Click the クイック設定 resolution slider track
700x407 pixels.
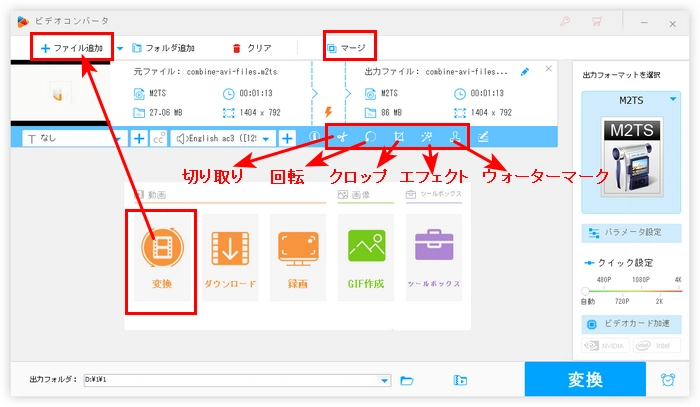tap(630, 290)
